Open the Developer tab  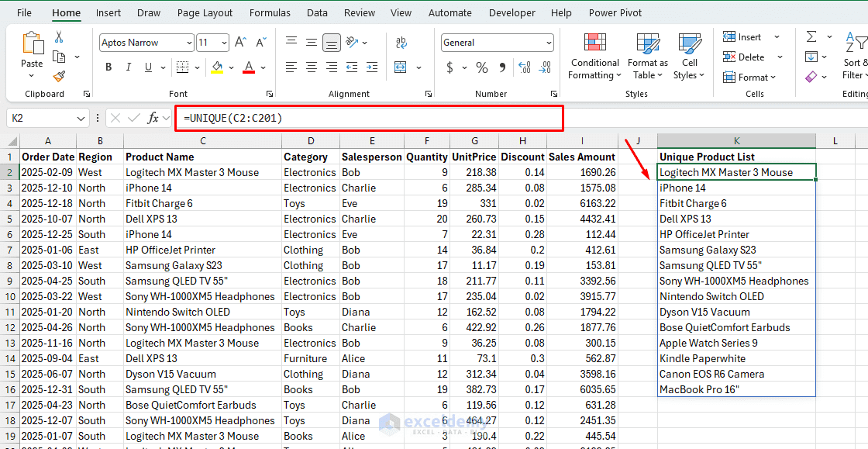(x=512, y=12)
